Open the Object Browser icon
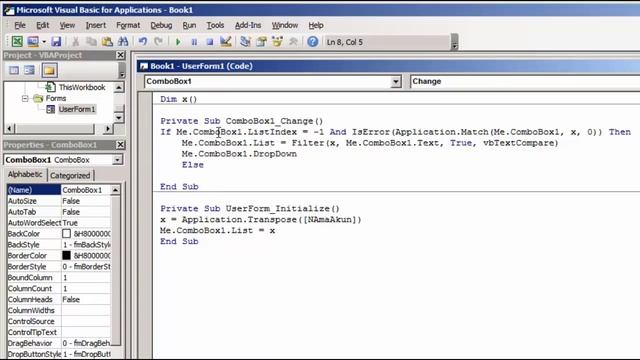640x360 pixels. [x=277, y=42]
